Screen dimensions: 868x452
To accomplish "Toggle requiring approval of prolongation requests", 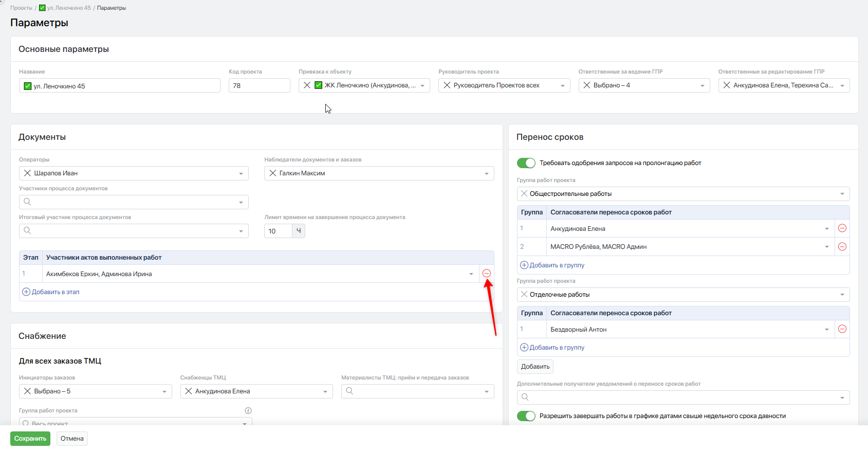I will point(526,163).
